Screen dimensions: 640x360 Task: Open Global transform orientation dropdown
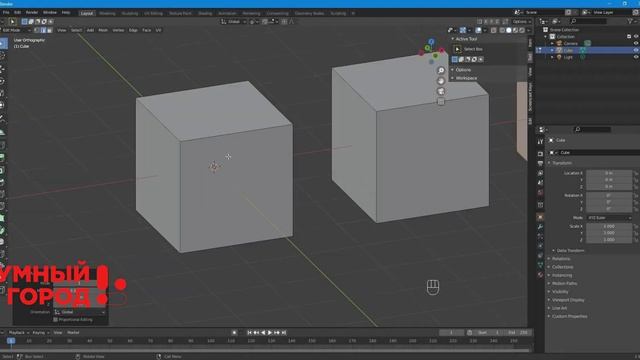(x=233, y=22)
